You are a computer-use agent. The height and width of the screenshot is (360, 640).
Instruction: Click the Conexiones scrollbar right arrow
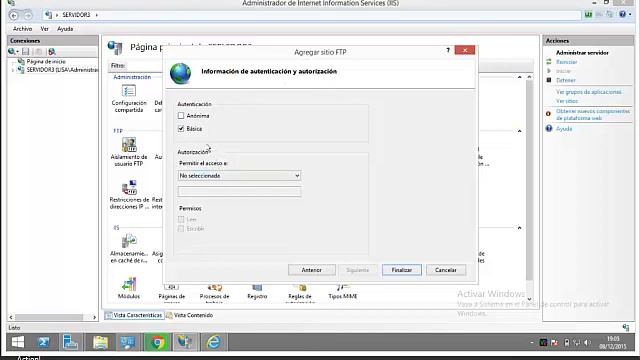[94, 317]
